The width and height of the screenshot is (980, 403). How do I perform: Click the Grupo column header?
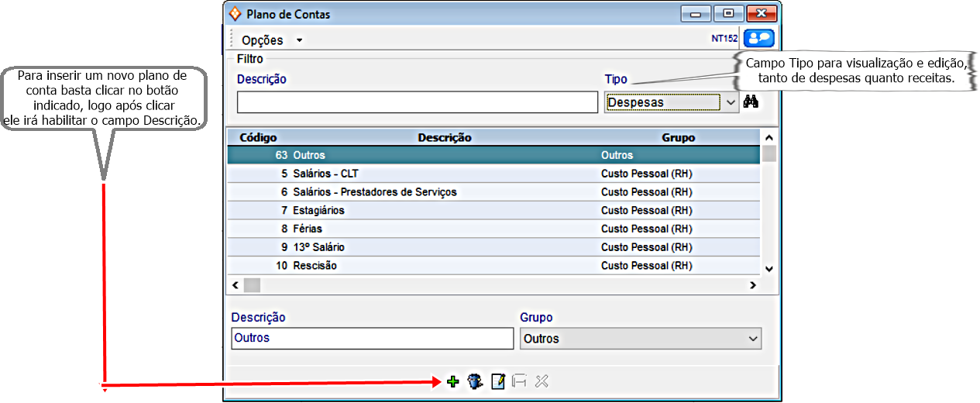(678, 137)
